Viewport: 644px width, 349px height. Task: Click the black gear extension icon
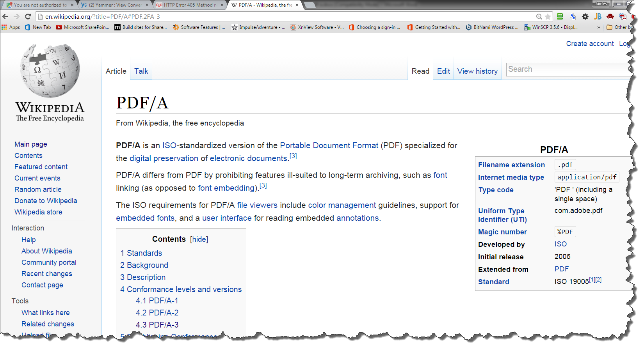(585, 16)
